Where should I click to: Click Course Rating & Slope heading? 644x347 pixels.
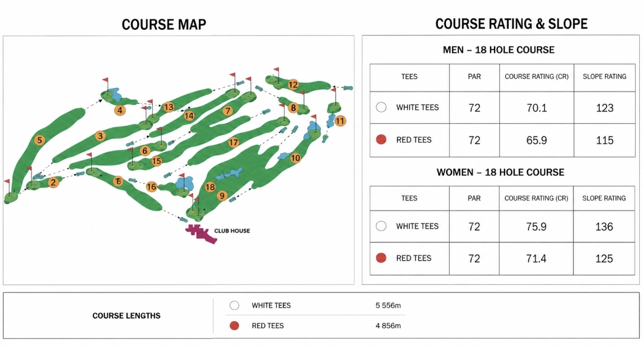tap(511, 24)
